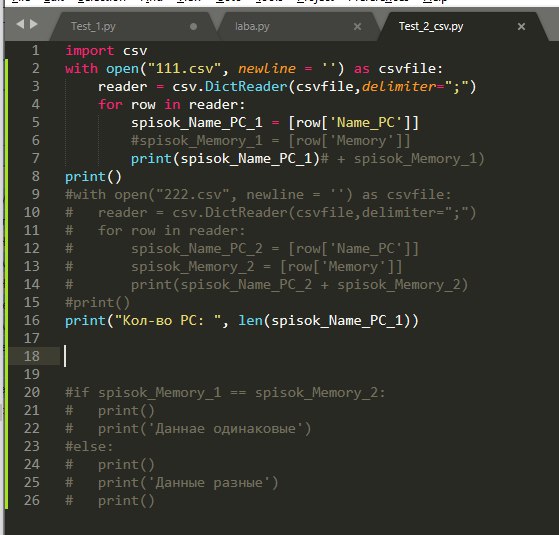This screenshot has width=559, height=535.
Task: Click 'print' on line 7
Action: point(152,159)
